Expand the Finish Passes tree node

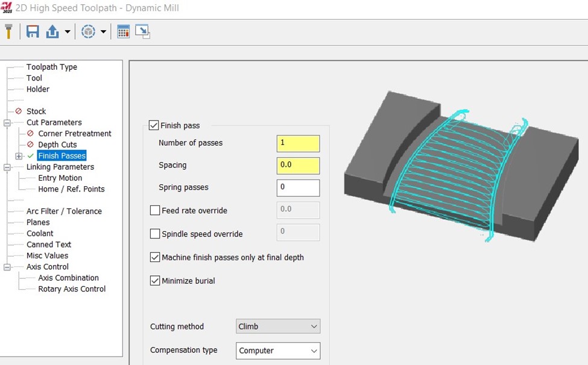tap(19, 156)
